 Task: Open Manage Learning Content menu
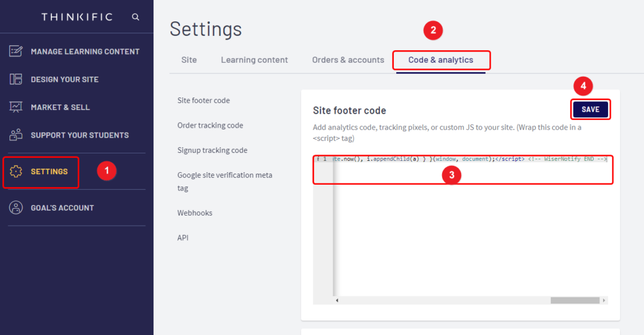(85, 52)
